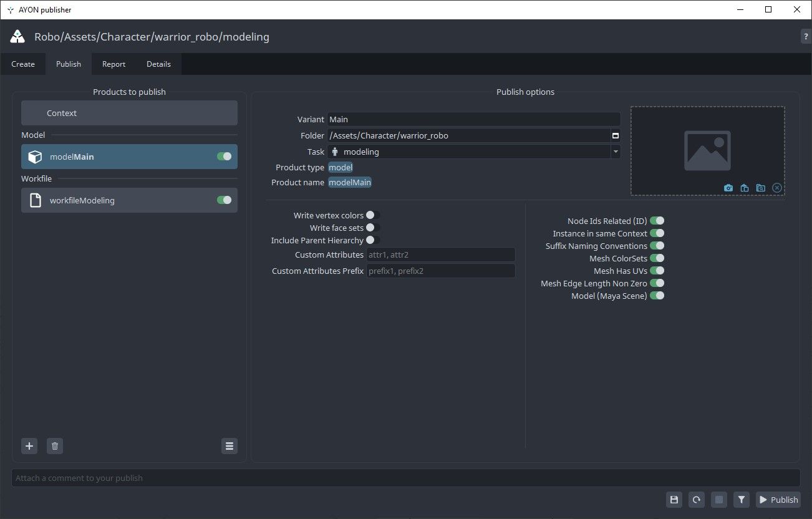Click the reset/refresh publish icon

[x=696, y=500]
